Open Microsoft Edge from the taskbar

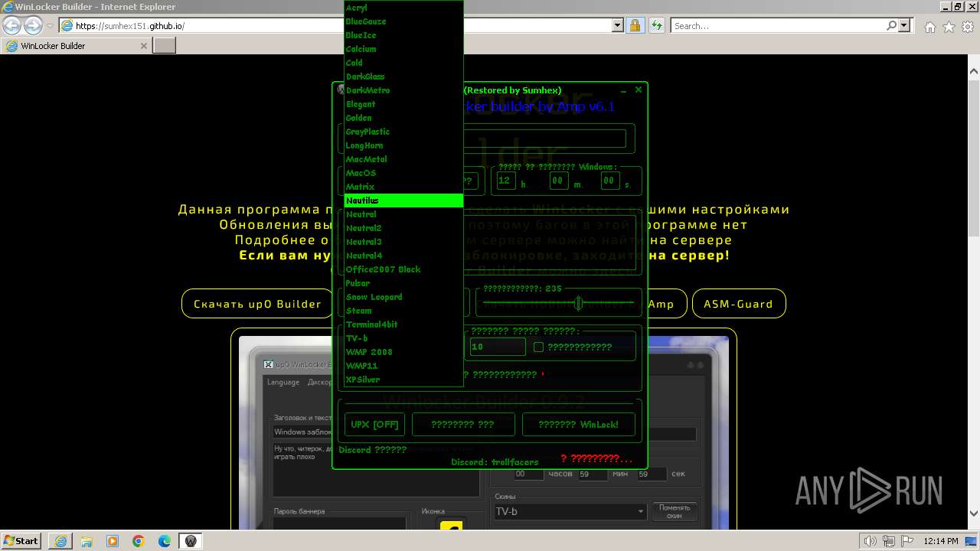164,541
